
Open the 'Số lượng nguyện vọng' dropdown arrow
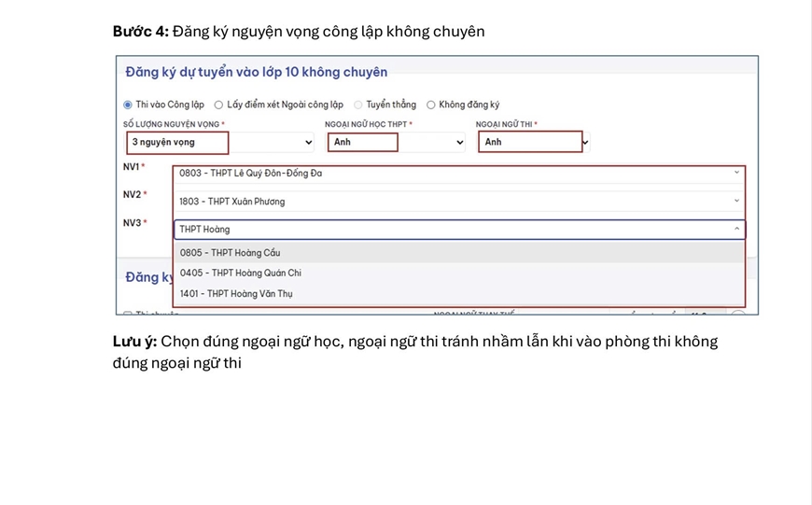pos(309,143)
